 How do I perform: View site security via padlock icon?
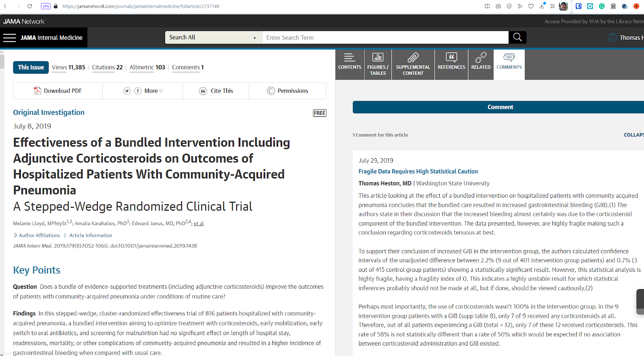click(x=56, y=6)
